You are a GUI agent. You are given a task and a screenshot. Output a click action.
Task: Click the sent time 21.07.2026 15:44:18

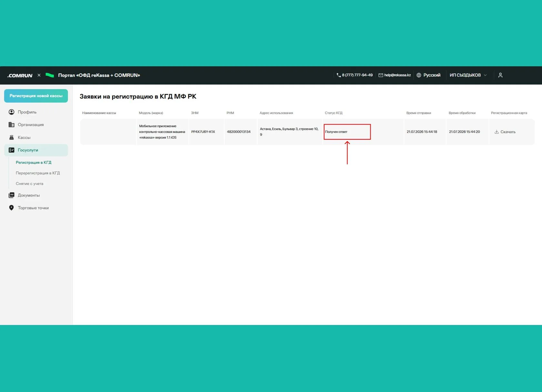coord(422,132)
